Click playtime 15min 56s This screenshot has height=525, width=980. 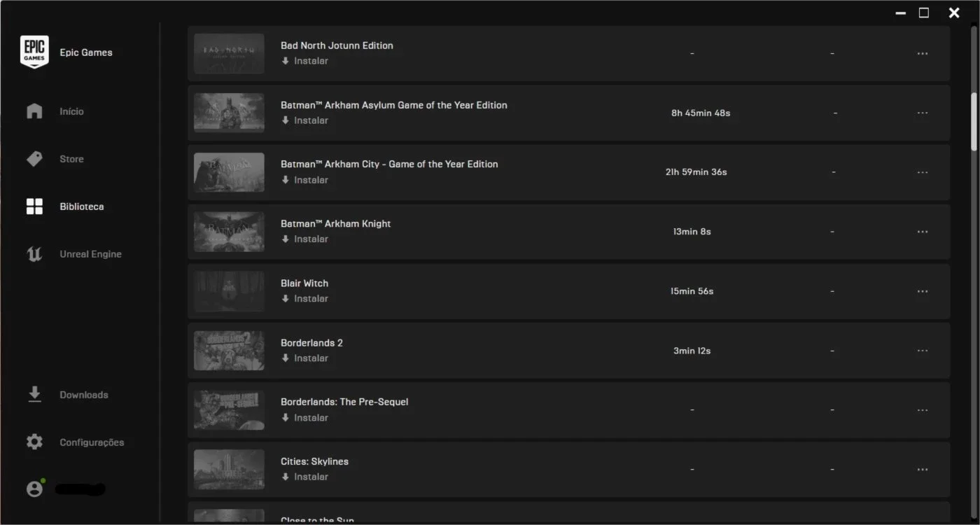click(x=692, y=291)
